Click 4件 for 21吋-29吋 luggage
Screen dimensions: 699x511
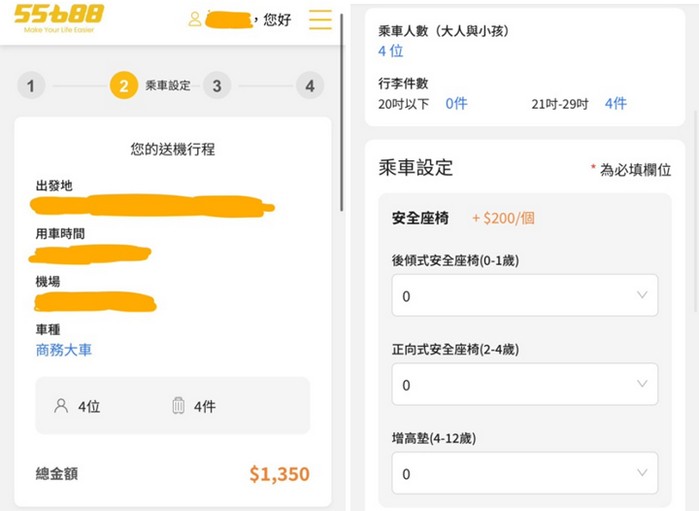point(615,103)
